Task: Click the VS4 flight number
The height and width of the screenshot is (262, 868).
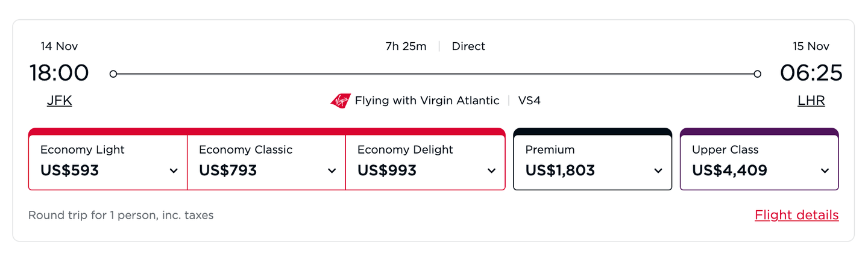Action: [529, 101]
